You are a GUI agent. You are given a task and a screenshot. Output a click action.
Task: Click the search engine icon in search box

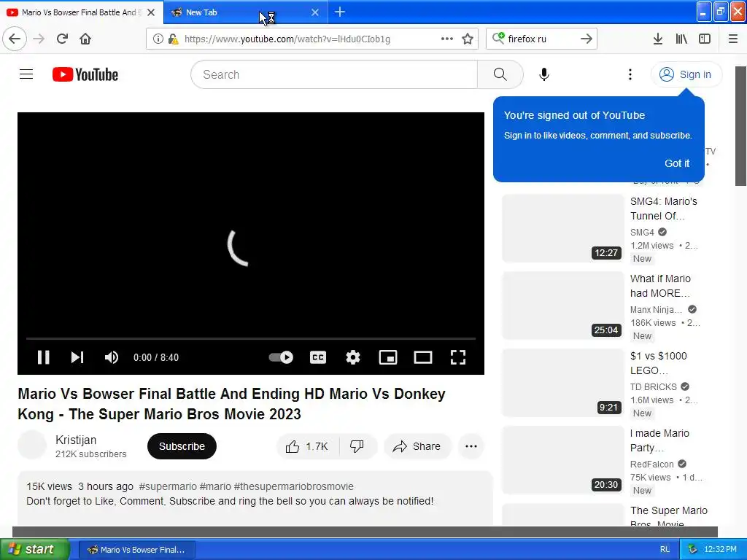click(498, 38)
